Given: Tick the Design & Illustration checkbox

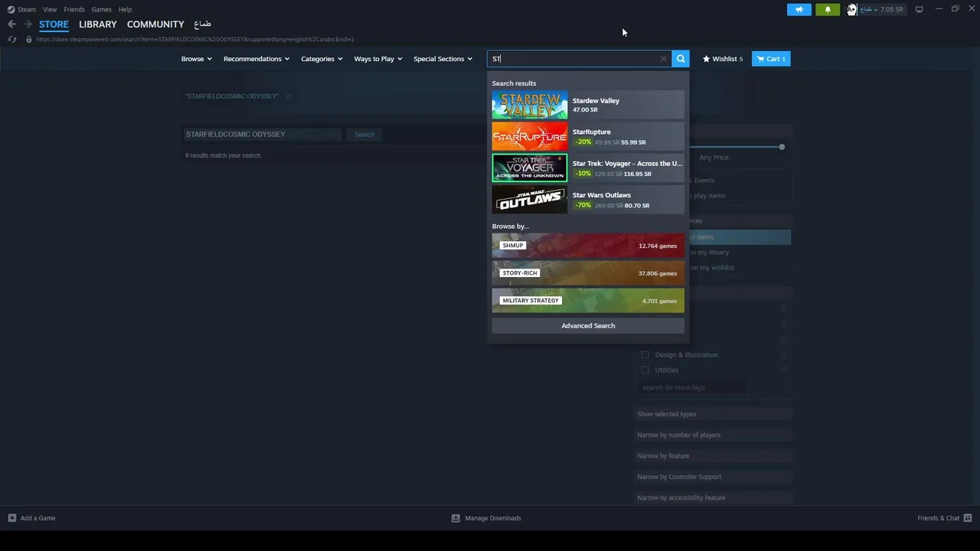Looking at the screenshot, I should click(645, 354).
